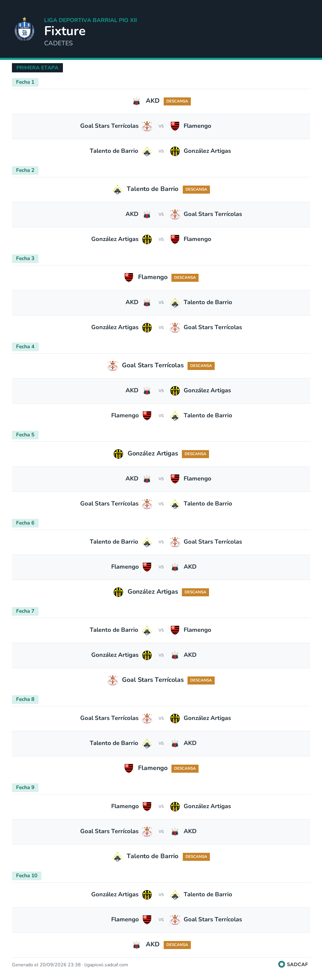
Task: Click Talento de Barrio crest in Fecha 2
Action: point(117,189)
